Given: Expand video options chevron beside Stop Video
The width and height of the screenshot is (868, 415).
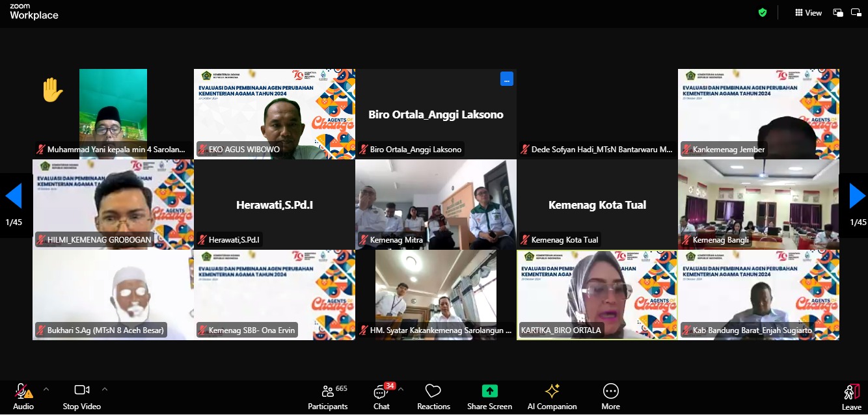Looking at the screenshot, I should [105, 389].
